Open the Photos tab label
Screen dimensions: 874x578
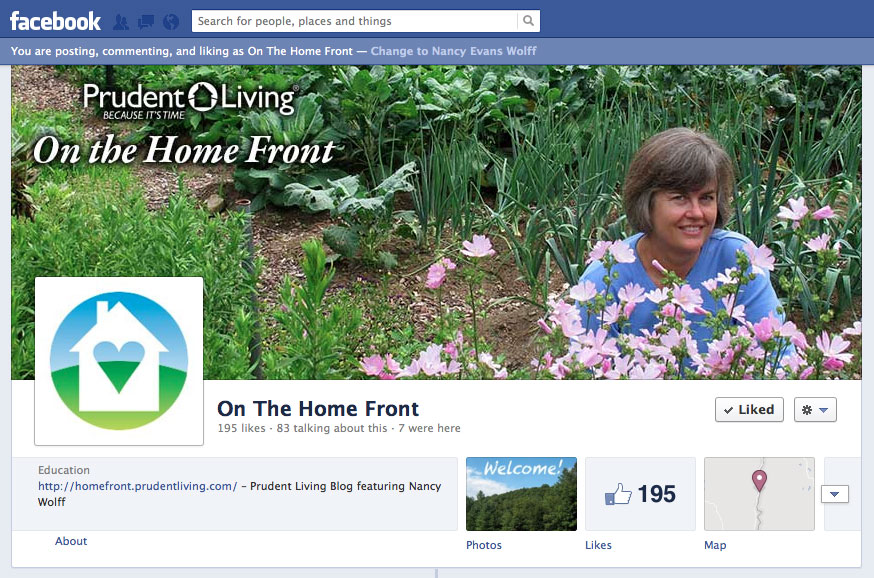(484, 545)
